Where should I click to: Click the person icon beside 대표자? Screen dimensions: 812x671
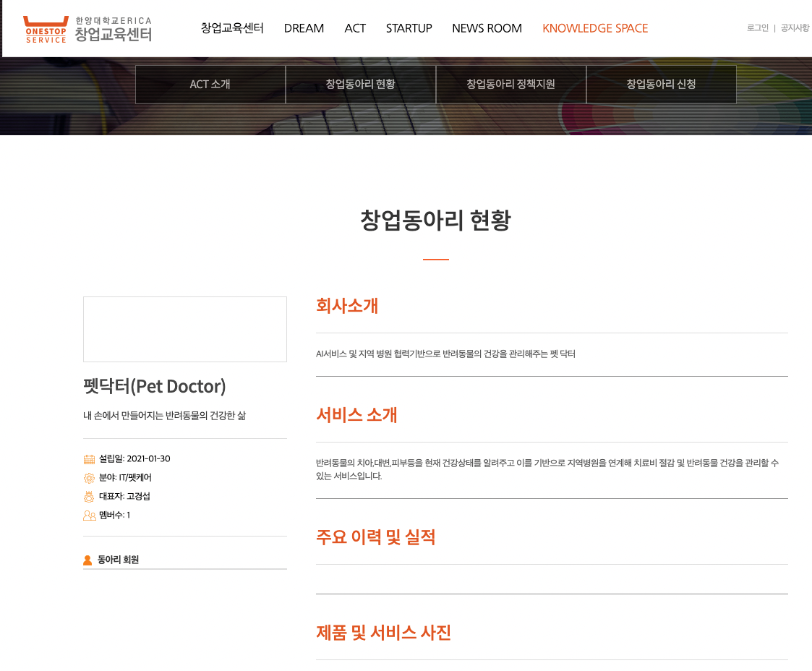[90, 497]
